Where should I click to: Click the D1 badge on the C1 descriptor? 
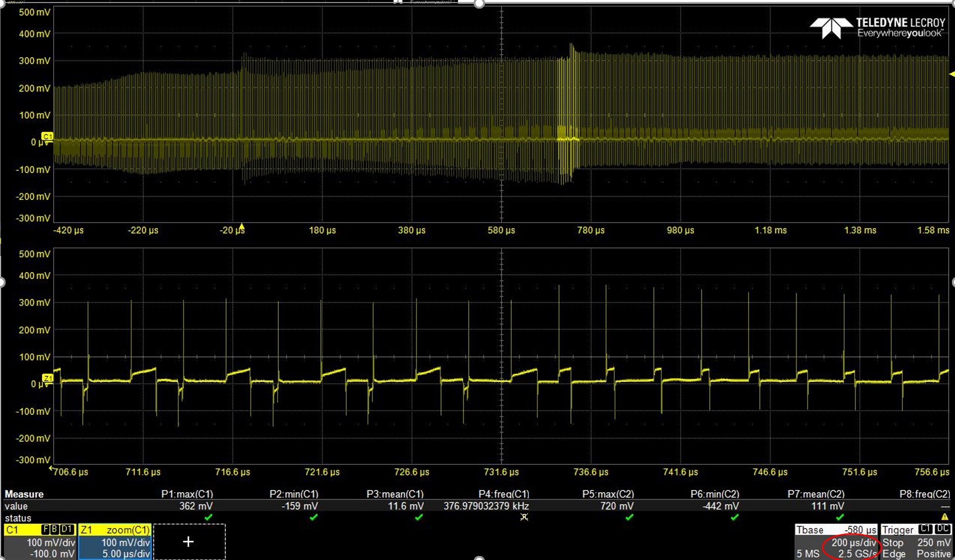tap(66, 530)
